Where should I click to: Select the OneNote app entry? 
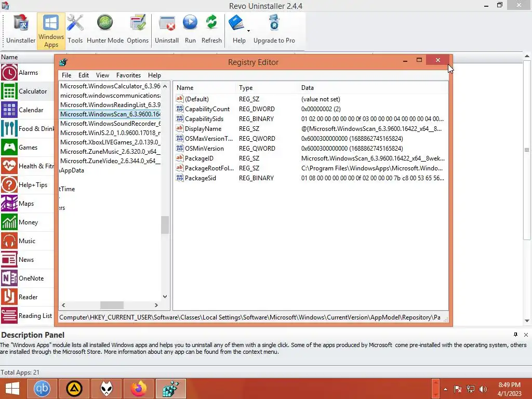point(27,278)
